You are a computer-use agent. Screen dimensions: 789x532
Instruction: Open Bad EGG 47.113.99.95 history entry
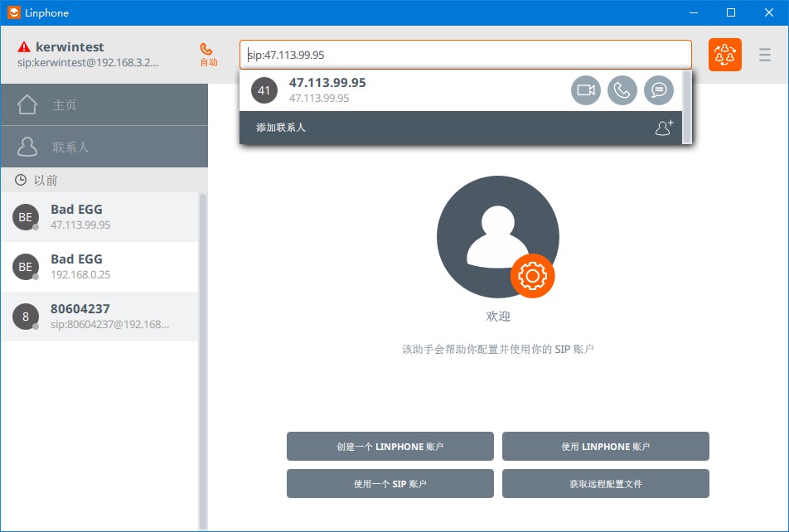(99, 217)
